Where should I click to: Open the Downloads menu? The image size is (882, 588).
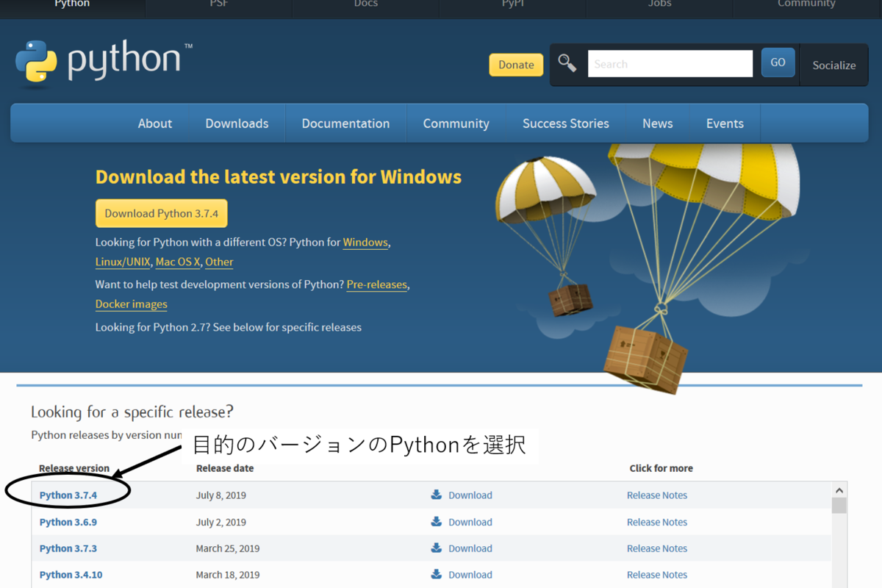coord(237,123)
